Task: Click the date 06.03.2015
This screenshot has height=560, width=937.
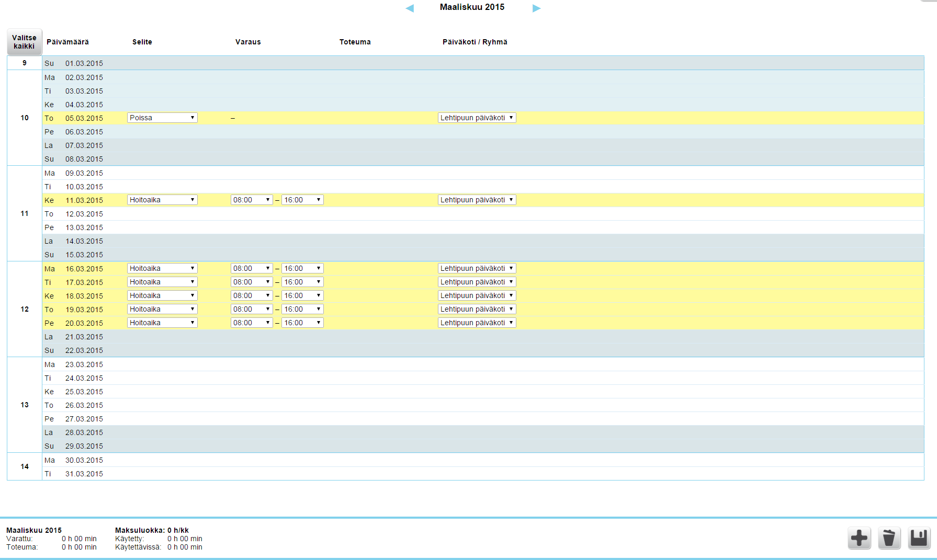Action: 84,132
